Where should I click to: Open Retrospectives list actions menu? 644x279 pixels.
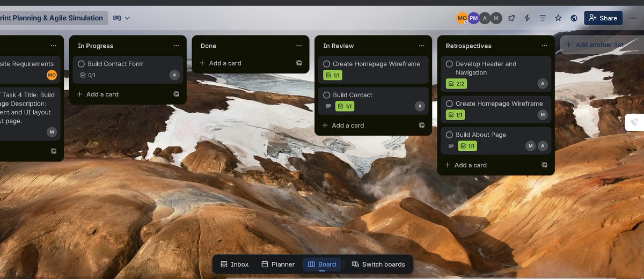point(544,46)
